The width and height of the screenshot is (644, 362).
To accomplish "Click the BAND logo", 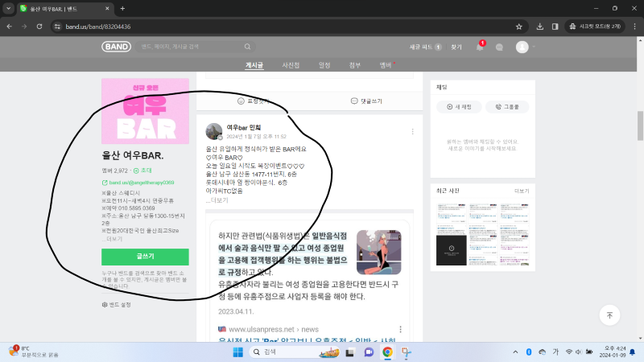I will pyautogui.click(x=116, y=47).
